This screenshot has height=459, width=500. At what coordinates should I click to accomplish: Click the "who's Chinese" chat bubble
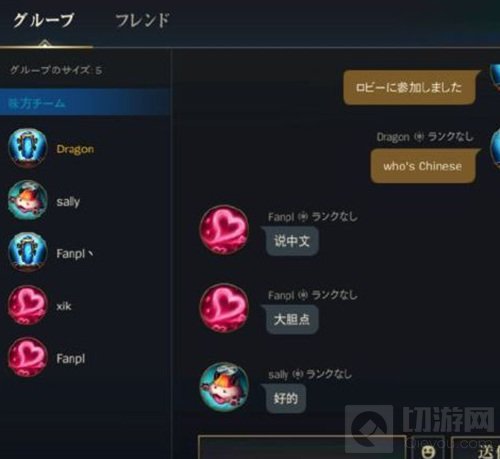(423, 166)
